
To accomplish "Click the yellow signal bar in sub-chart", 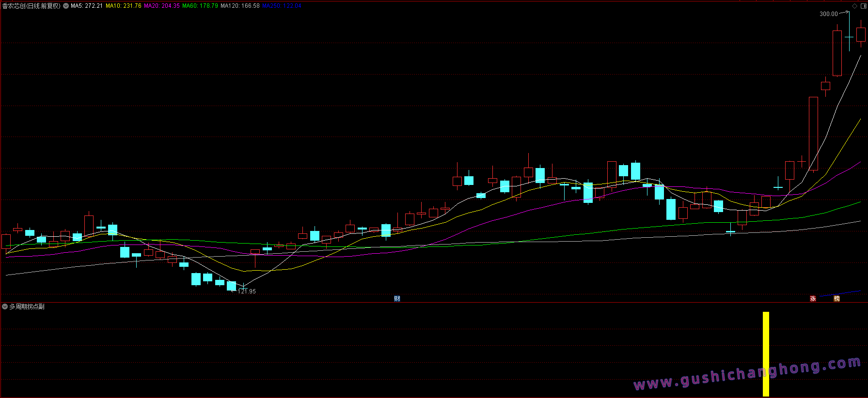I will (766, 354).
